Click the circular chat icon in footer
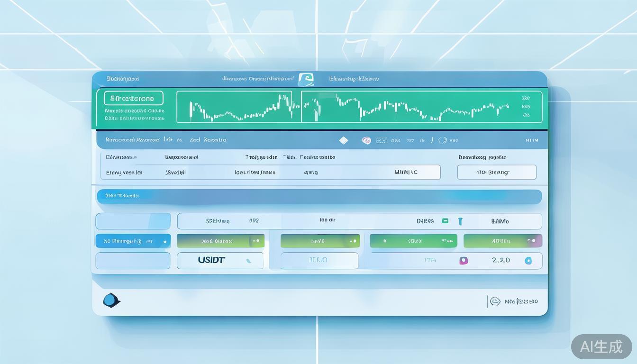 pos(495,301)
